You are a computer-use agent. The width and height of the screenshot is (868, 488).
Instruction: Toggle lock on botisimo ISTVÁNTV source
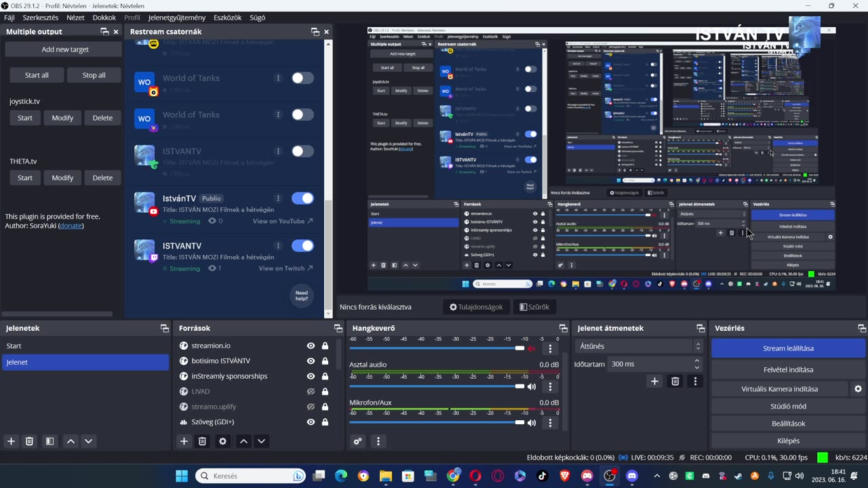(325, 361)
